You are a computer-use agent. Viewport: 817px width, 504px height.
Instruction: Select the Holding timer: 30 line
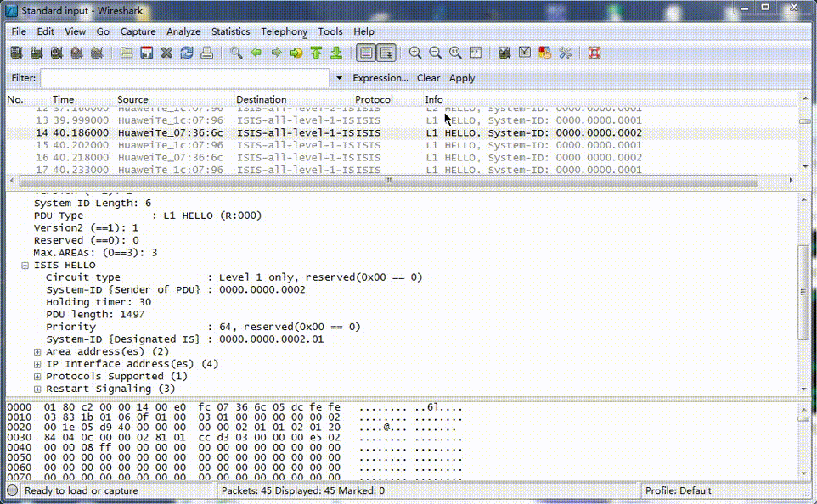(99, 303)
